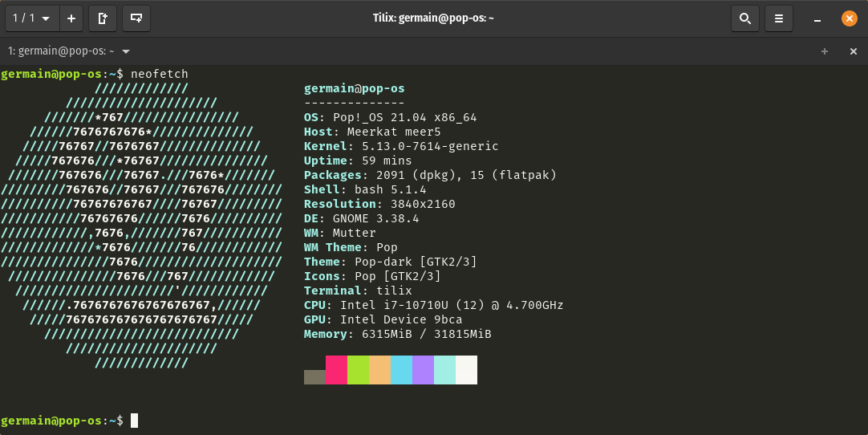Click the Uptime value '59 mins'
The height and width of the screenshot is (435, 868).
pyautogui.click(x=387, y=161)
